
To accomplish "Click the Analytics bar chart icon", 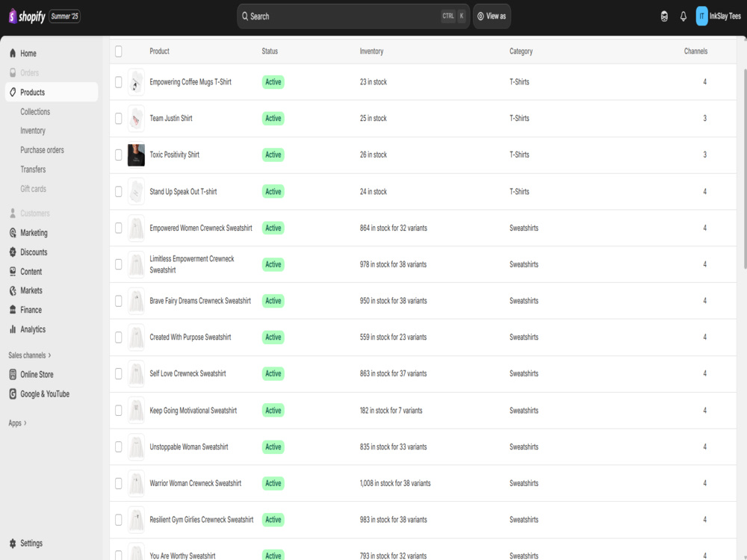I will click(13, 329).
